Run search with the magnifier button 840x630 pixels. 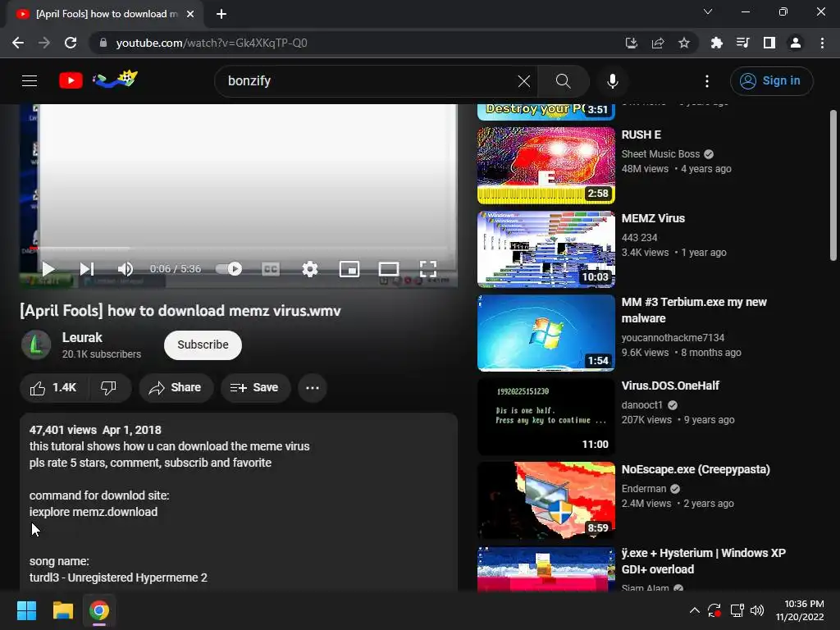coord(563,81)
